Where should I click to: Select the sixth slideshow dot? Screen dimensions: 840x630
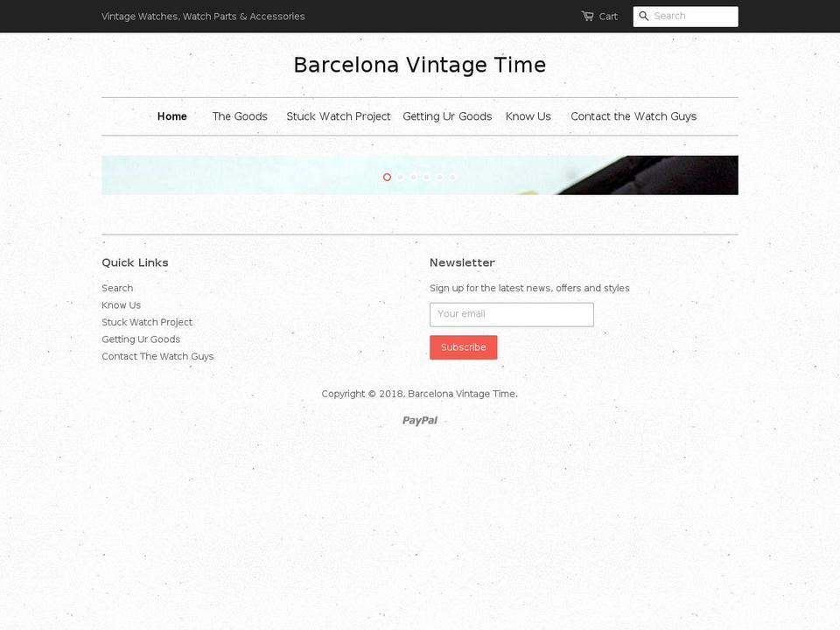(x=452, y=177)
